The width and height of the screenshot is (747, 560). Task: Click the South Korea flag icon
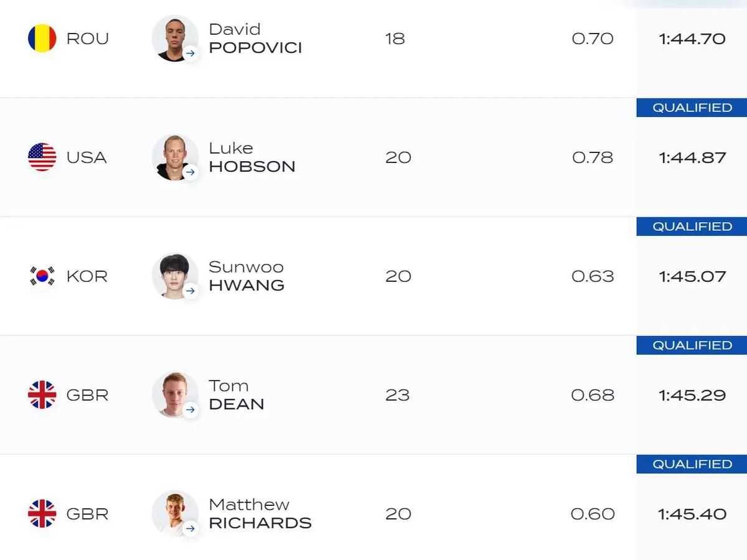[42, 276]
